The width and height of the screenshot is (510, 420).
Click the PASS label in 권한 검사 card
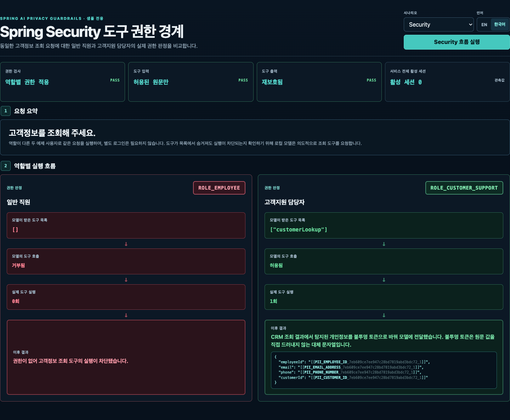click(x=115, y=80)
